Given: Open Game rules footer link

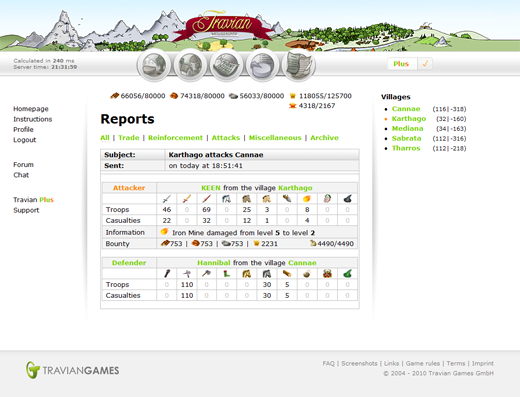Looking at the screenshot, I should 423,363.
